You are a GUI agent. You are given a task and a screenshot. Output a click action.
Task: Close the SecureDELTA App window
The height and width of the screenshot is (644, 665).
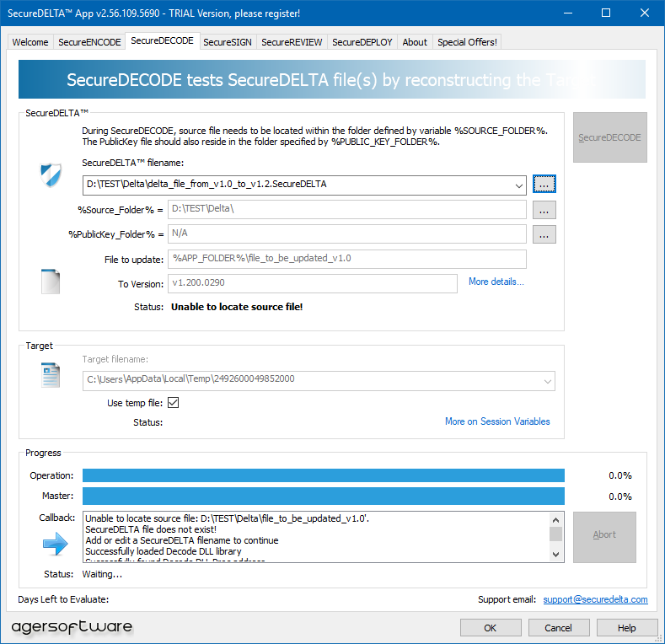coord(645,13)
